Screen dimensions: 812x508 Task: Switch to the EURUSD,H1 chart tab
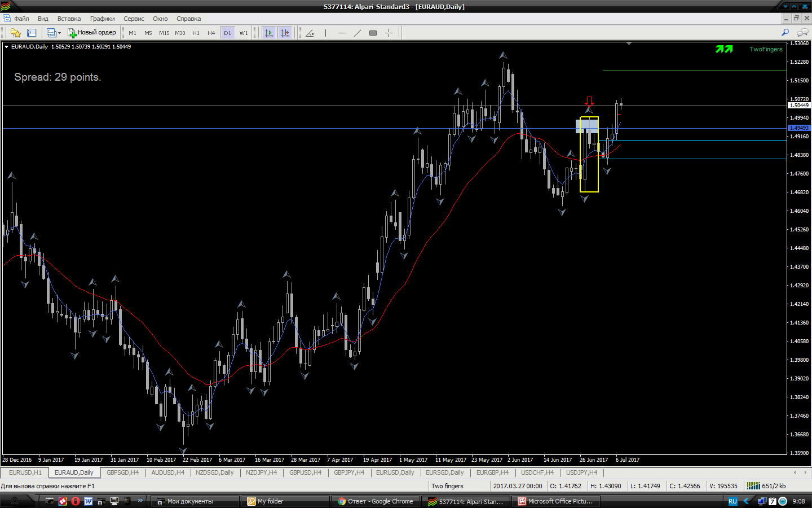pyautogui.click(x=25, y=473)
